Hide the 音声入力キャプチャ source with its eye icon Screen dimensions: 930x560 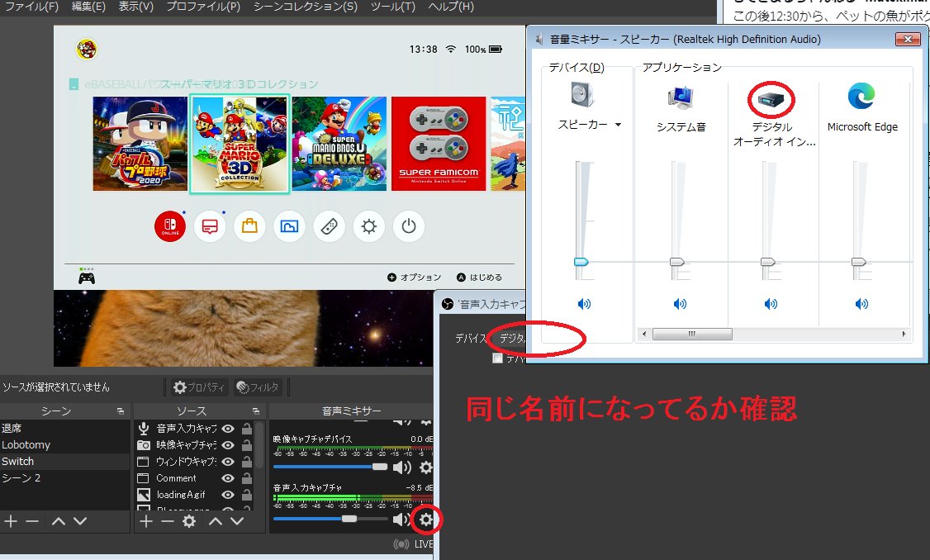coord(228,428)
